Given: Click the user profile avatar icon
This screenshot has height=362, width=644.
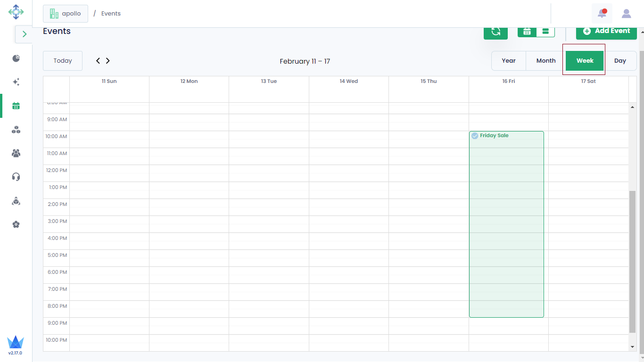Looking at the screenshot, I should coord(626,14).
